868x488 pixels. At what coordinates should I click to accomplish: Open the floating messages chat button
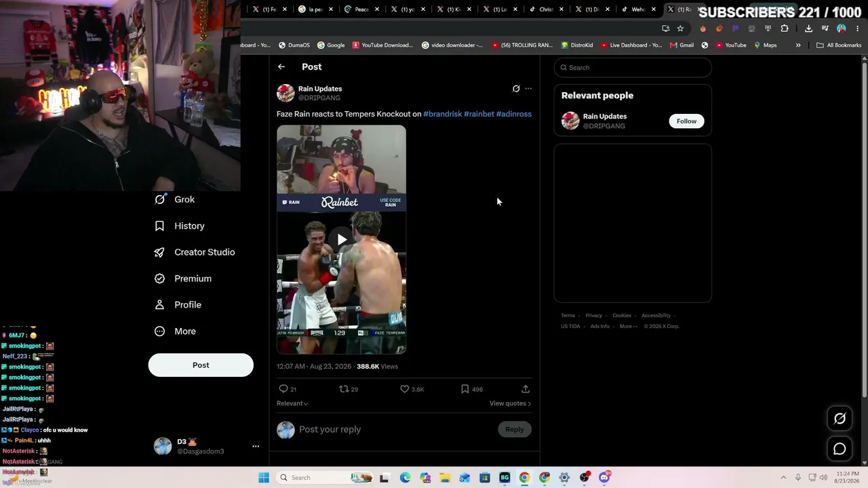[840, 449]
